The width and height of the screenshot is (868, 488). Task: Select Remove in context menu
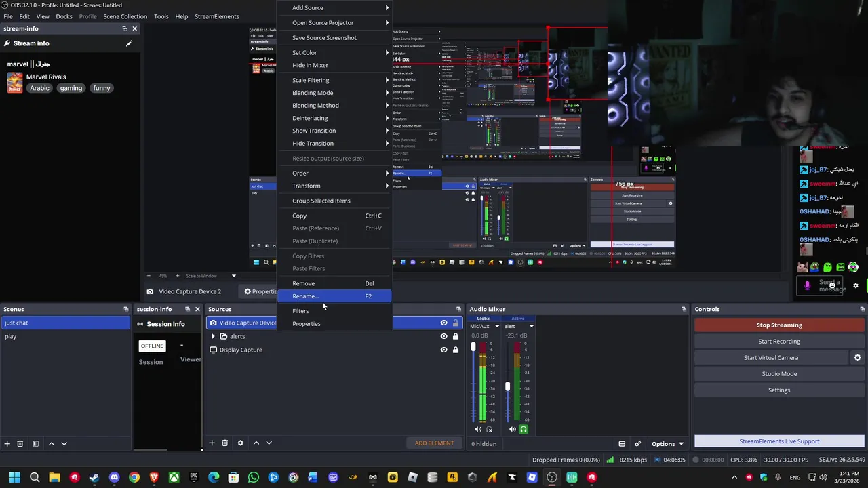point(334,283)
